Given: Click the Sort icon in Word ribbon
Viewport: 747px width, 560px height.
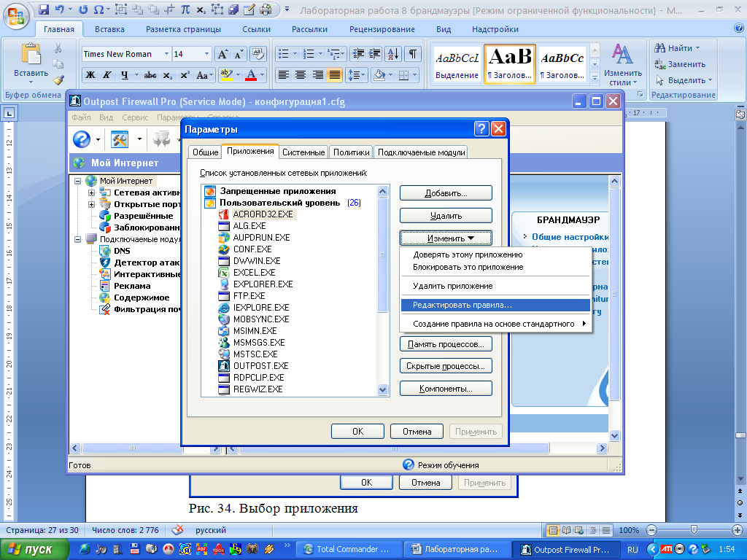Looking at the screenshot, I should (x=393, y=54).
